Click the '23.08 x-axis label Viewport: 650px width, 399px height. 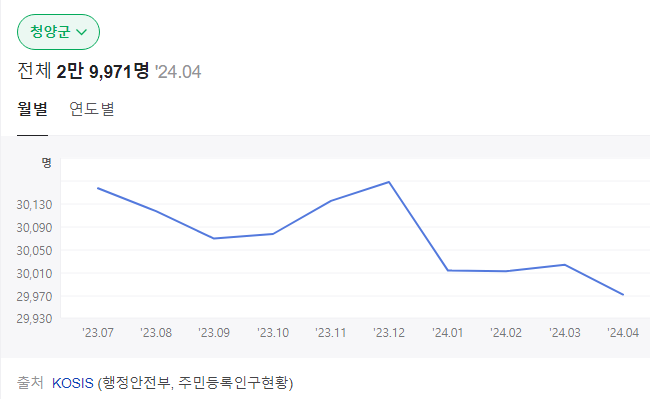click(156, 333)
